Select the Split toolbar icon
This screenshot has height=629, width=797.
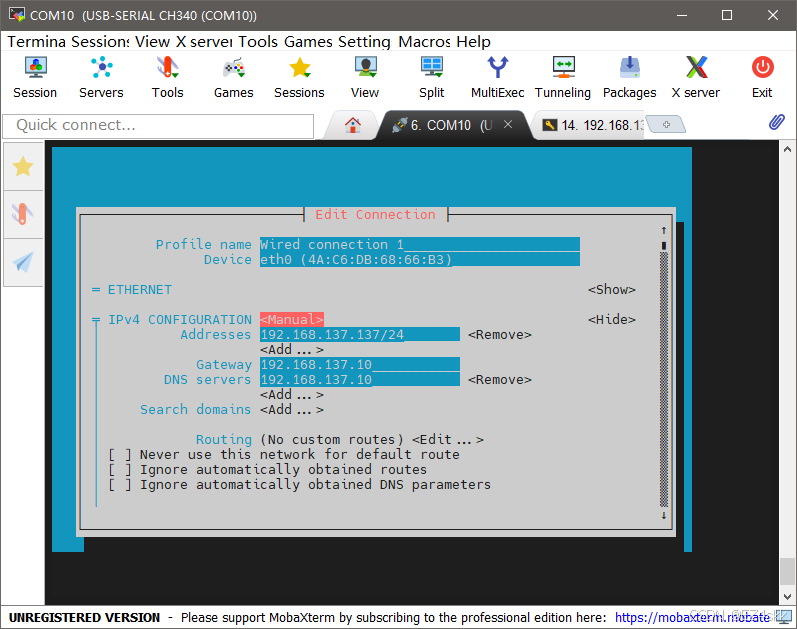coord(432,78)
